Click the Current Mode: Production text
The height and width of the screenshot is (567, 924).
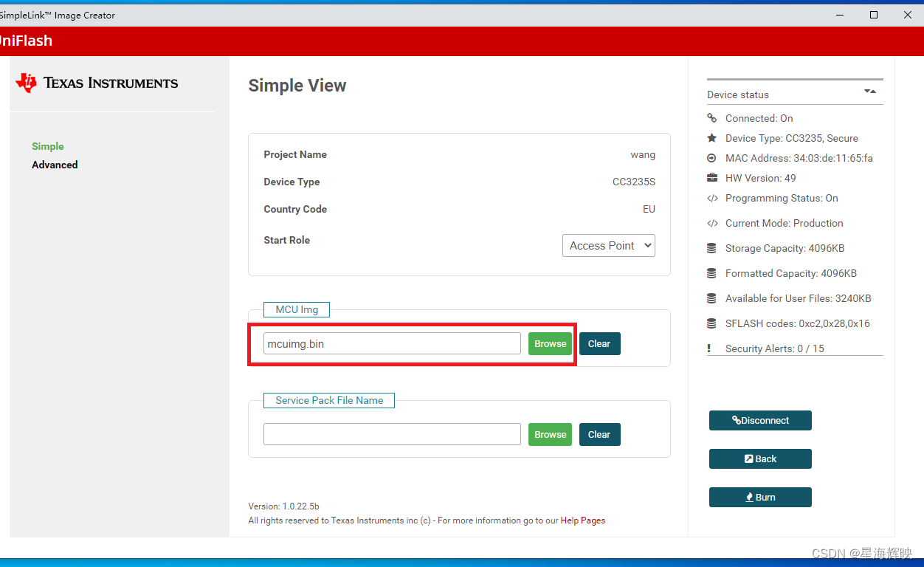(x=785, y=223)
